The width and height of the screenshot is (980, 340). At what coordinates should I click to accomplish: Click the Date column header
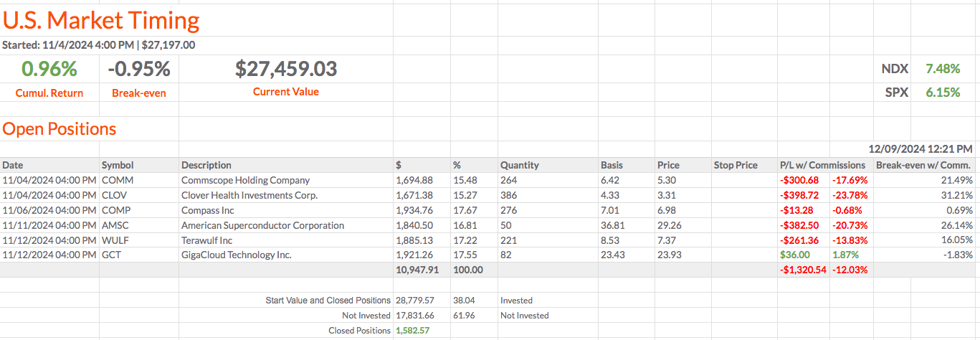(13, 165)
